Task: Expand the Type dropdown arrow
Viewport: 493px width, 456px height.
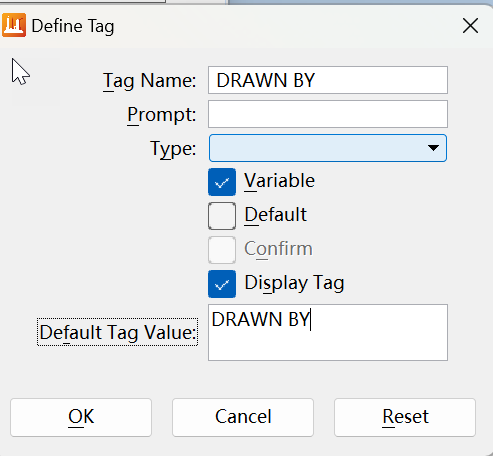Action: point(433,148)
